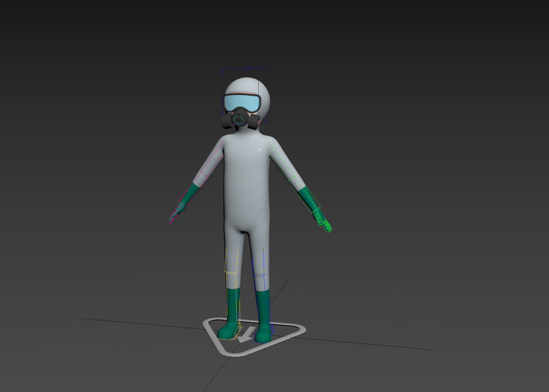Select the respirator's center filter disc
The image size is (549, 392).
pyautogui.click(x=239, y=120)
